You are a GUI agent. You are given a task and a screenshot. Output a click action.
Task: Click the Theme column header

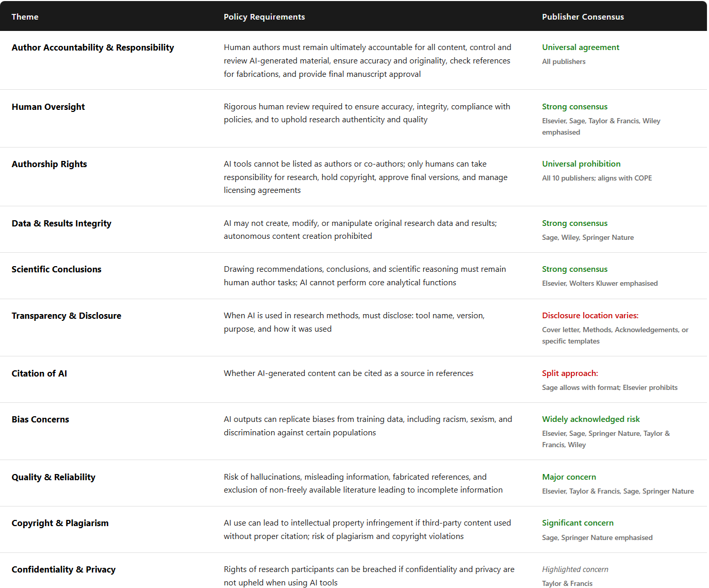point(25,17)
